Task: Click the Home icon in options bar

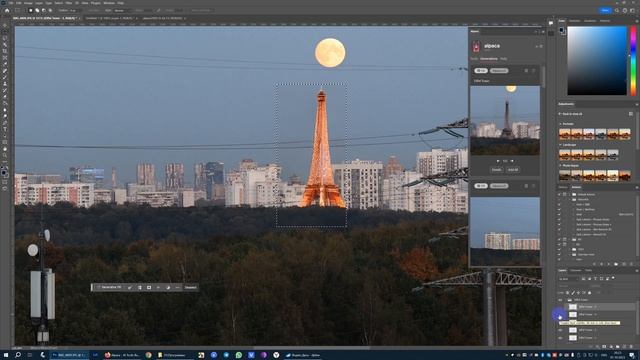Action: (x=7, y=11)
